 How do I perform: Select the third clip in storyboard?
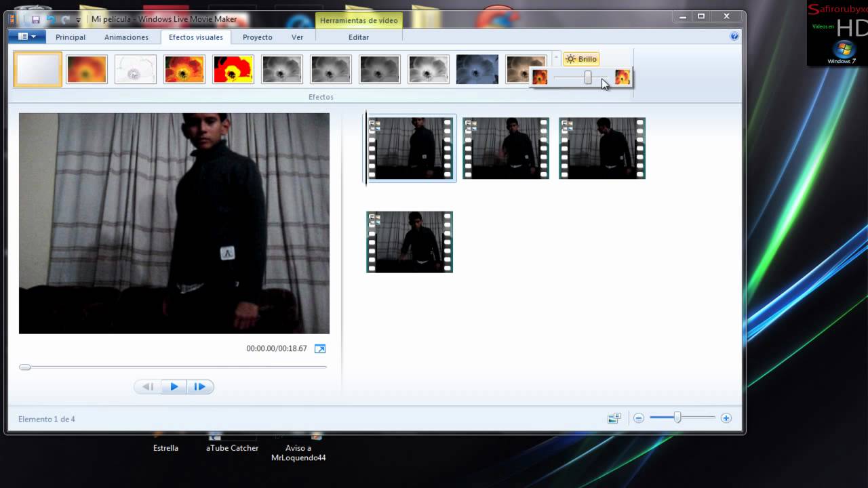(x=602, y=148)
